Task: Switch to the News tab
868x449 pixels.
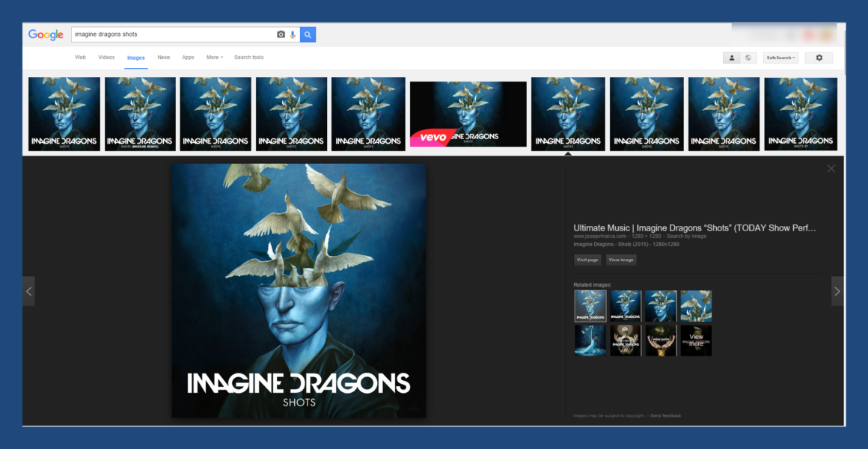Action: [x=164, y=57]
